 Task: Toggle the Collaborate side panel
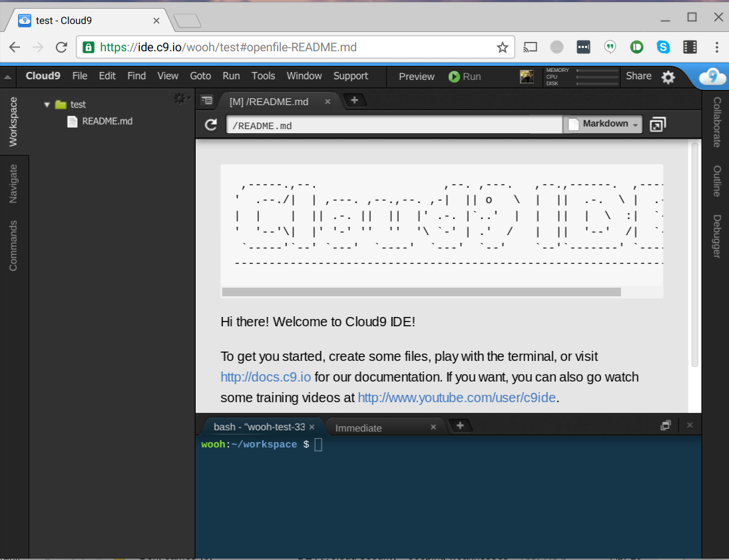point(716,123)
